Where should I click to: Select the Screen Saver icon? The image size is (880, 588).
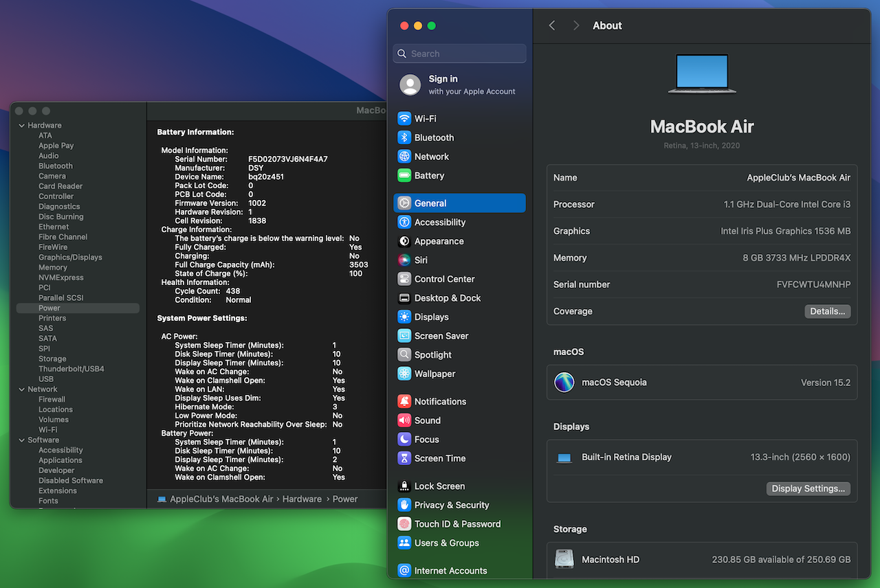(404, 336)
